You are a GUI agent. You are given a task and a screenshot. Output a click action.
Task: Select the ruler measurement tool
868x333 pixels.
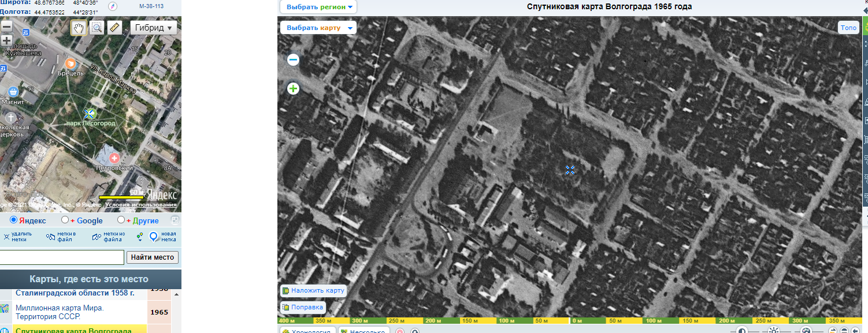tap(114, 28)
